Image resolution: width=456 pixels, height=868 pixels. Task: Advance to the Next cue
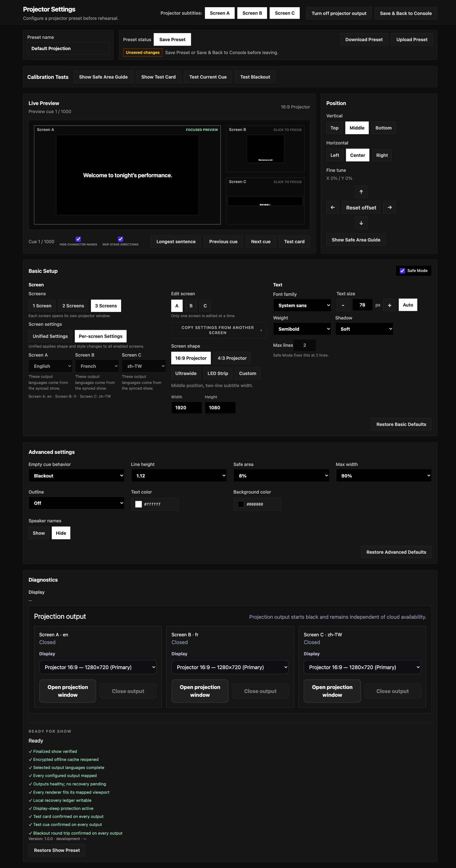point(261,241)
